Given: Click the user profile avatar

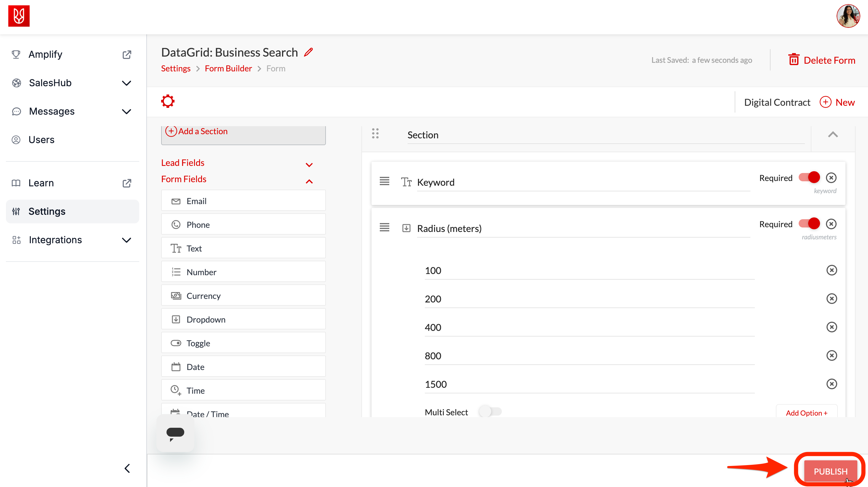Looking at the screenshot, I should (848, 16).
